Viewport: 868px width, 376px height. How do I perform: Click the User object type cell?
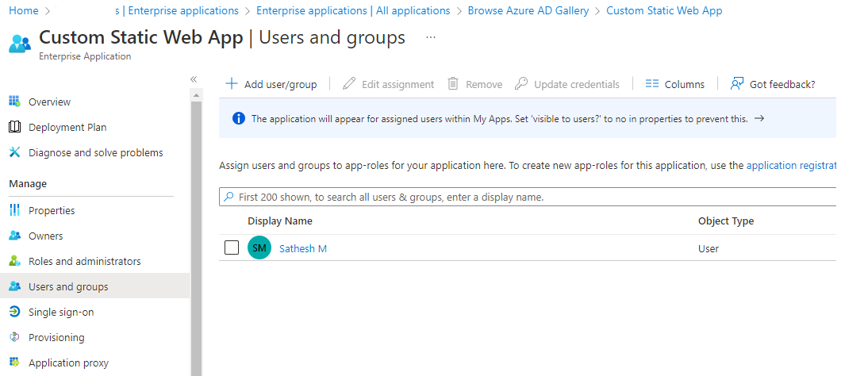pos(708,248)
